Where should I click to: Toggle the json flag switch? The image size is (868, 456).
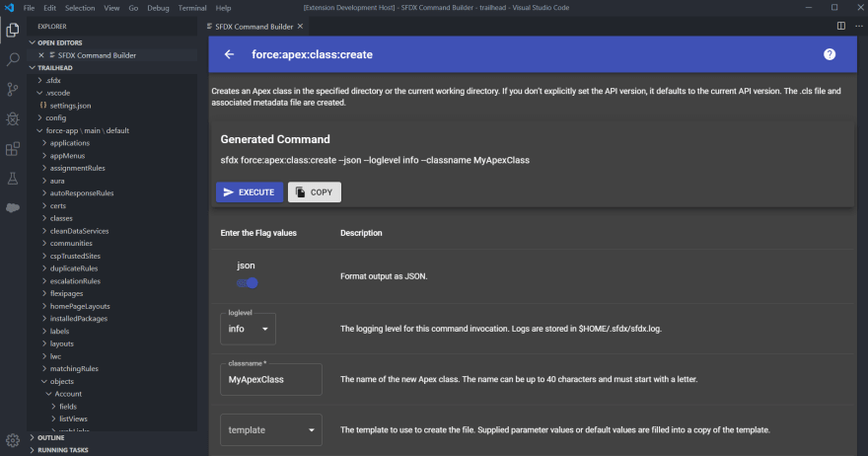click(247, 283)
